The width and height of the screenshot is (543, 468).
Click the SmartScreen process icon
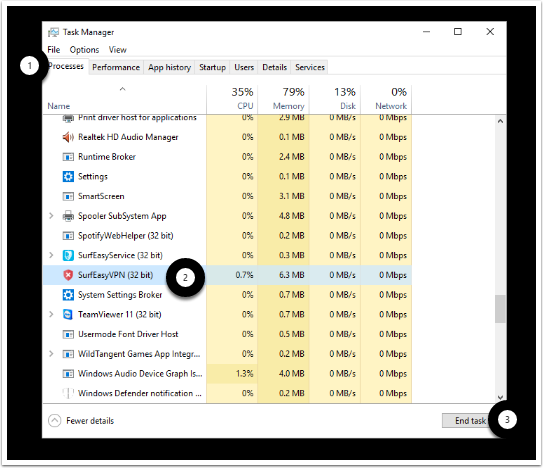pos(68,197)
